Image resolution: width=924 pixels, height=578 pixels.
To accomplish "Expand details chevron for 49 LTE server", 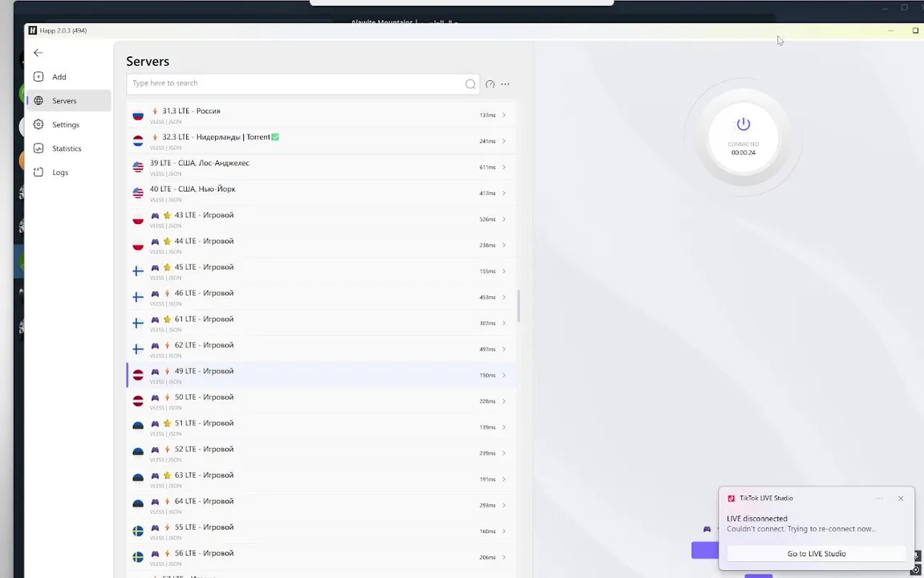I will tap(504, 375).
